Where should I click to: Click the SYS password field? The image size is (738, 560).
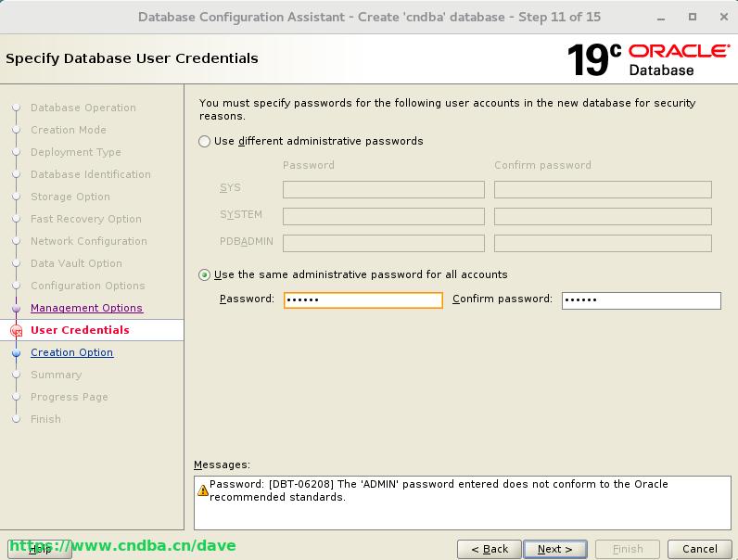[384, 190]
